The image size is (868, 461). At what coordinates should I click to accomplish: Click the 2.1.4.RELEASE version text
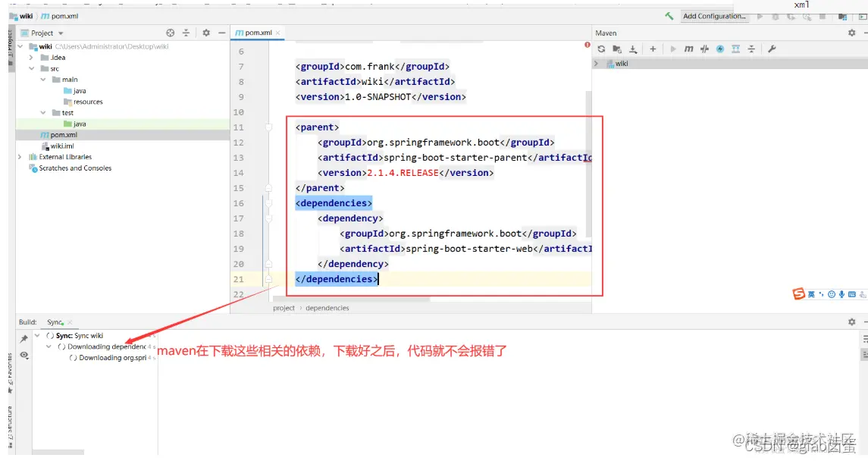(403, 173)
